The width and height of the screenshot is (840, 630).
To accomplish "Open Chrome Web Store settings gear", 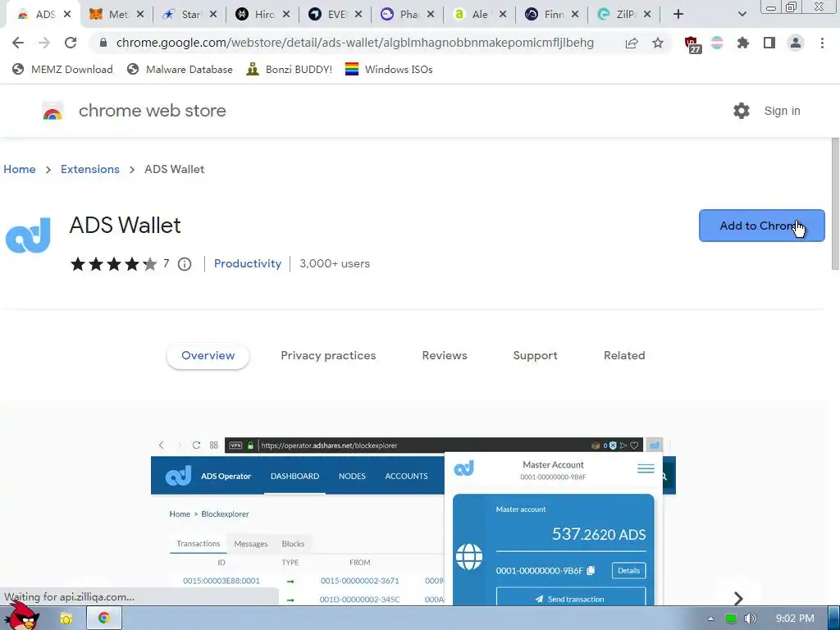I will [x=742, y=111].
